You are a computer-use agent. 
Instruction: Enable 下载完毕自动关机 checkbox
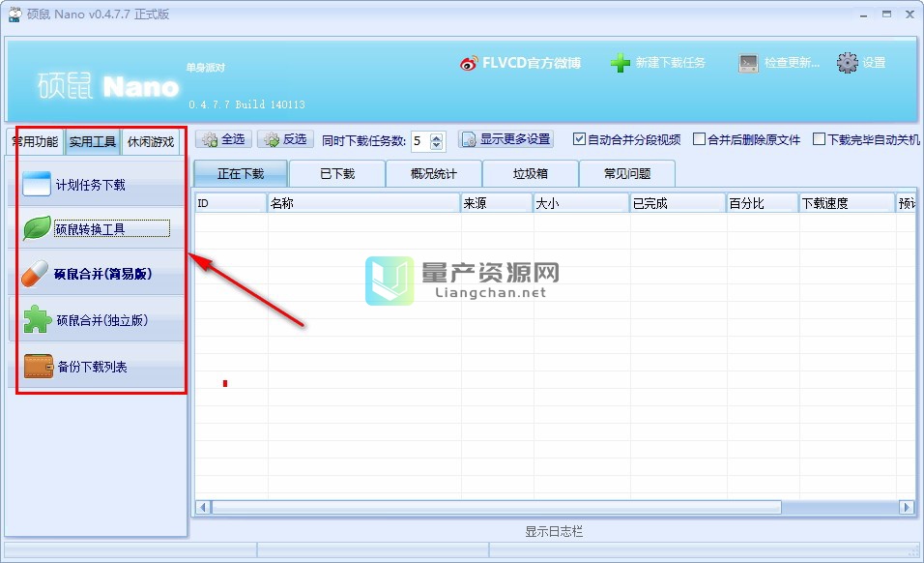tap(819, 139)
